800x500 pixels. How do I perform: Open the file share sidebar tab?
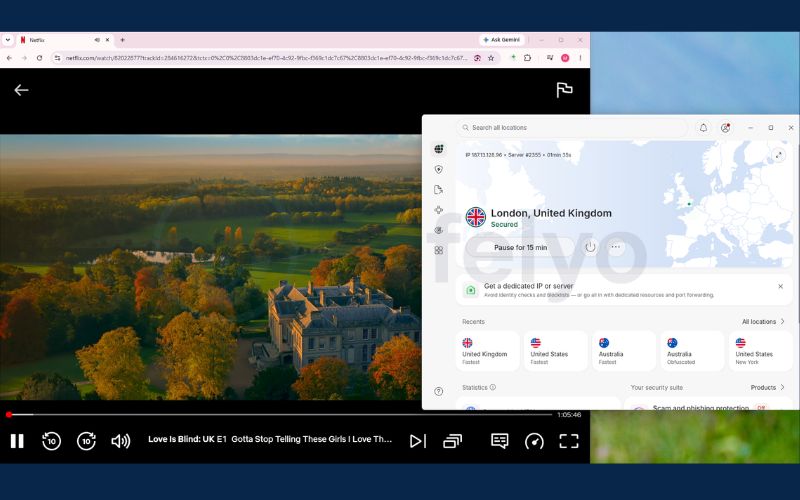pos(439,190)
